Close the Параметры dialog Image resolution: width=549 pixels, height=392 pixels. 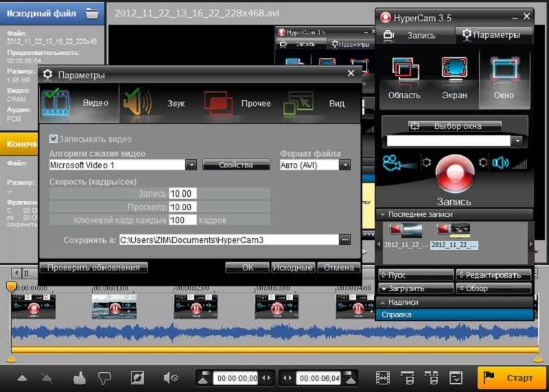tap(351, 73)
